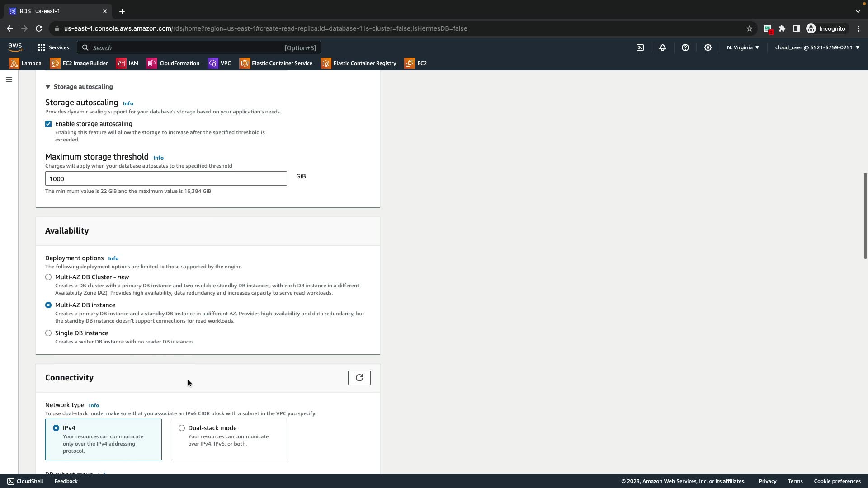Open the notifications bell icon
Viewport: 868px width, 488px height.
(663, 47)
